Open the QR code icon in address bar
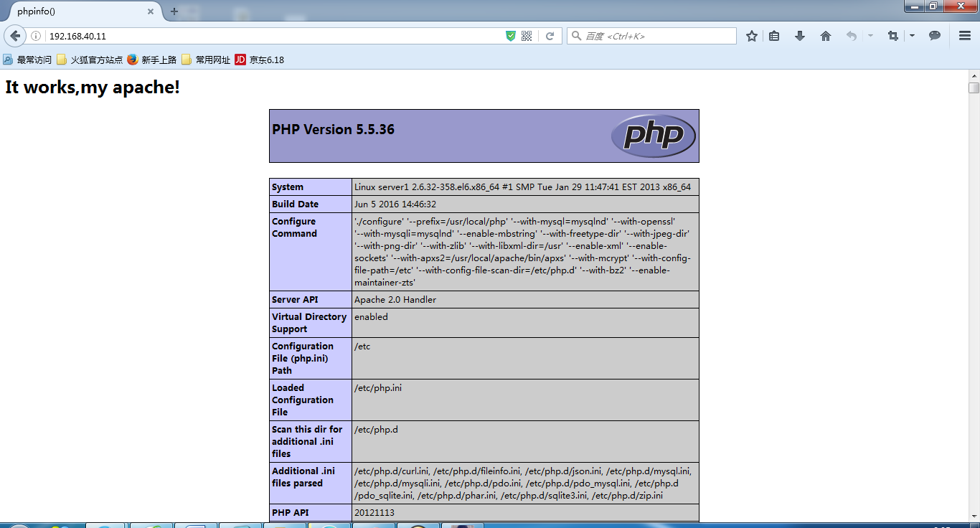The width and height of the screenshot is (980, 528). (527, 36)
